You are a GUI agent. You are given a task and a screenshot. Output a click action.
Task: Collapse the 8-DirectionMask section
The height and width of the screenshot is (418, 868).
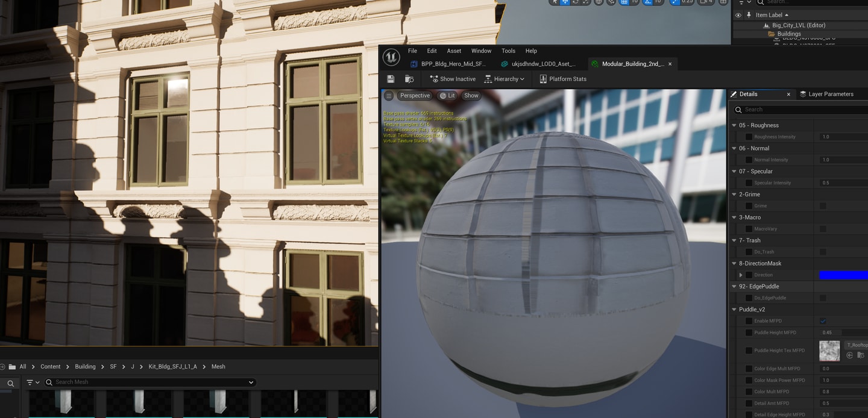coord(734,263)
